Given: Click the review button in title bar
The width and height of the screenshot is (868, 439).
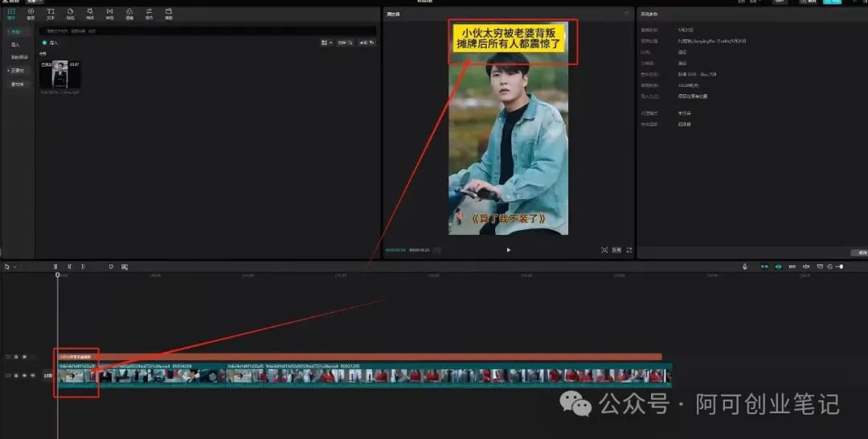Looking at the screenshot, I should coord(809,2).
